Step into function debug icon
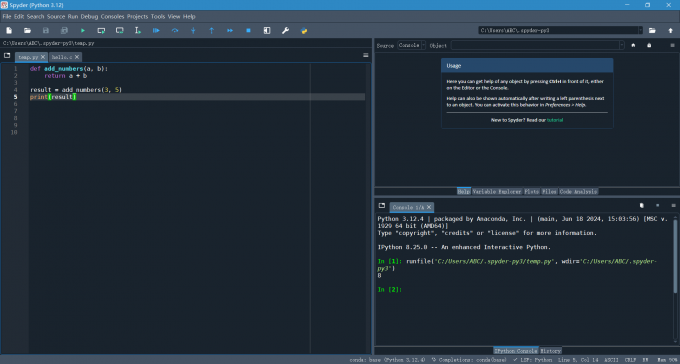680x364 pixels. [193, 30]
